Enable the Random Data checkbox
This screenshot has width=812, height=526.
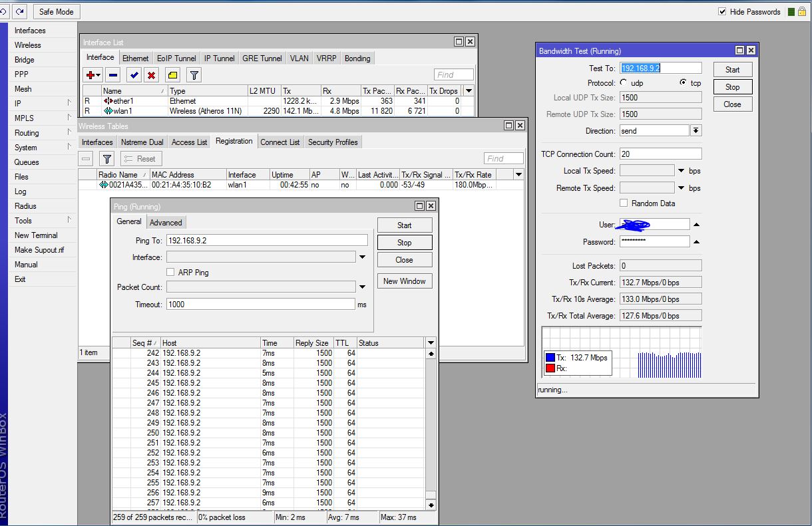624,203
